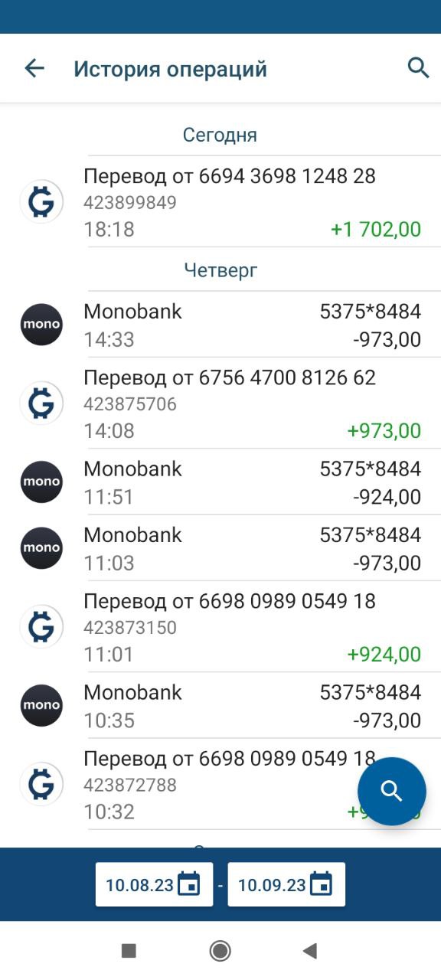Open transfer from 6756 4700 8126 62

[x=220, y=403]
